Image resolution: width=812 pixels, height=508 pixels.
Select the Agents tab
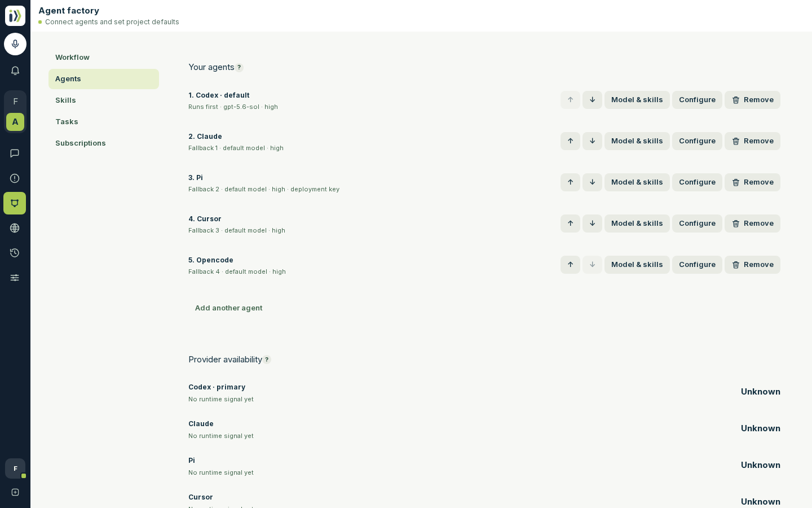point(104,79)
